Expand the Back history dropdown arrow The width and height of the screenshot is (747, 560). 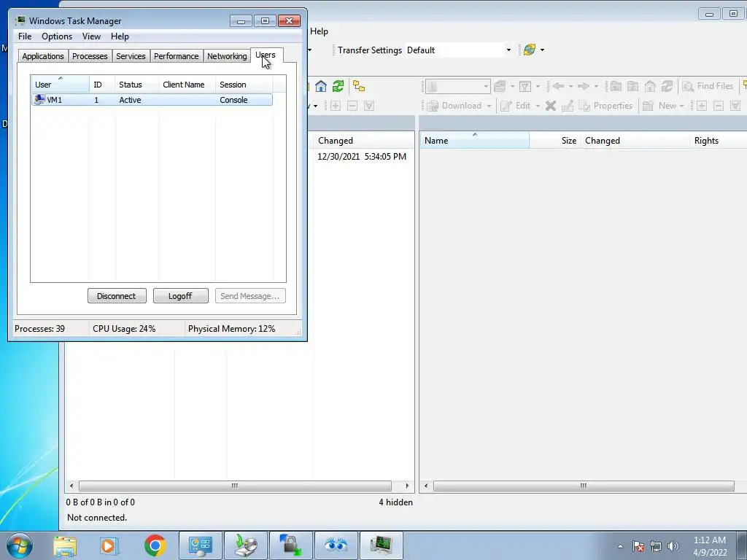pyautogui.click(x=570, y=86)
